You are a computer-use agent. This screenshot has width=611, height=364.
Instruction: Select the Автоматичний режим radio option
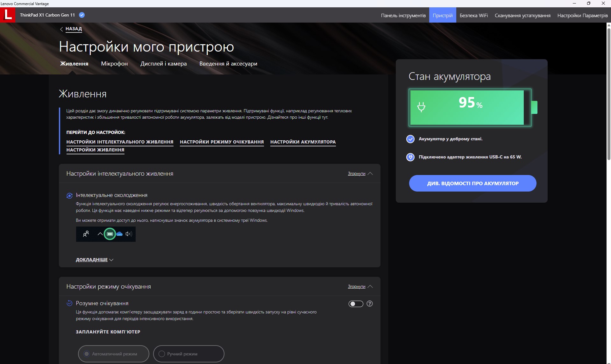[87, 354]
